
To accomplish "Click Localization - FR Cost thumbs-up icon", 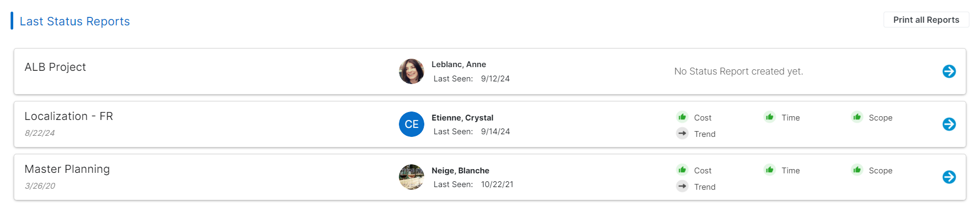I will click(x=682, y=117).
